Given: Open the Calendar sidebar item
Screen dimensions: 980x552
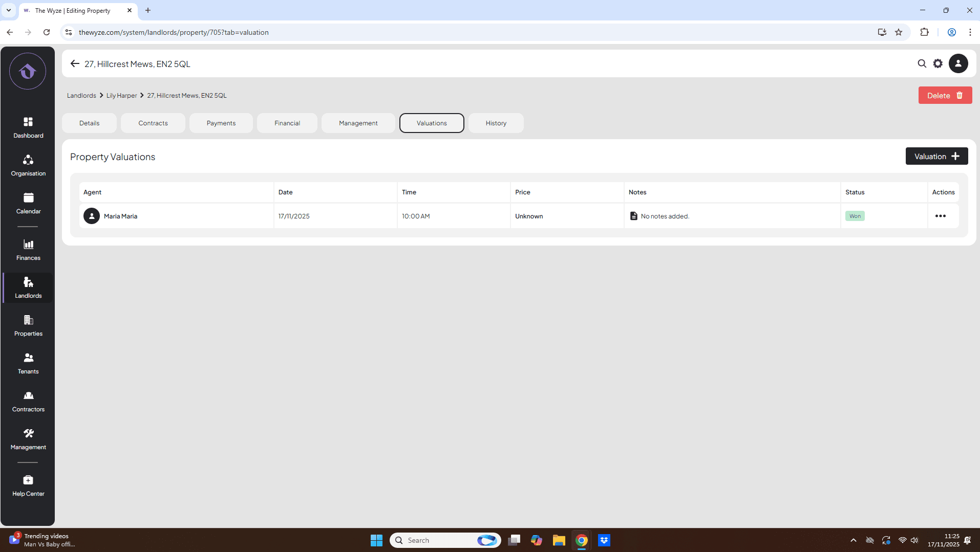Looking at the screenshot, I should tap(28, 203).
